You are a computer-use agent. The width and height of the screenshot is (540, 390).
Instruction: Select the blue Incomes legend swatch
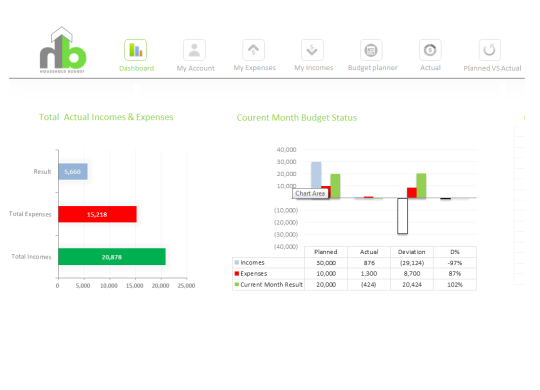click(x=237, y=263)
